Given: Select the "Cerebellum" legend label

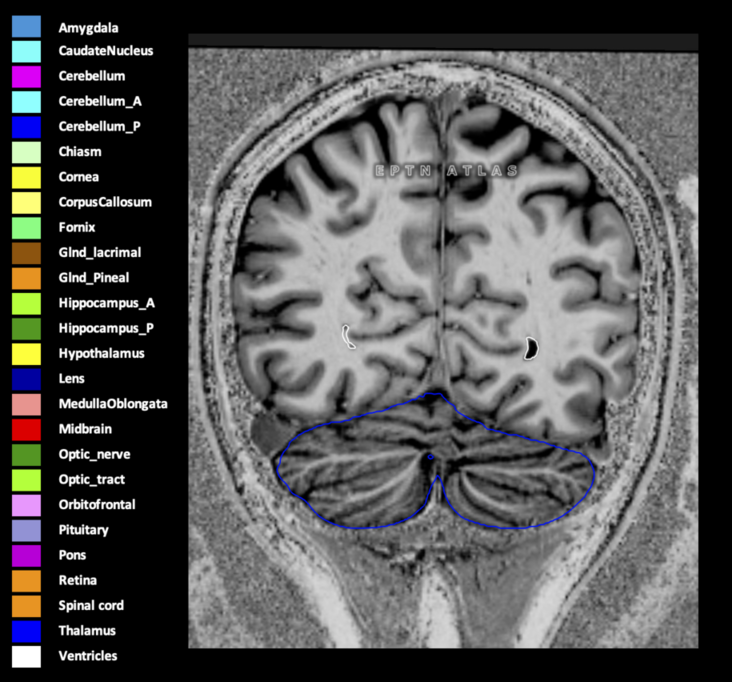Looking at the screenshot, I should [92, 76].
